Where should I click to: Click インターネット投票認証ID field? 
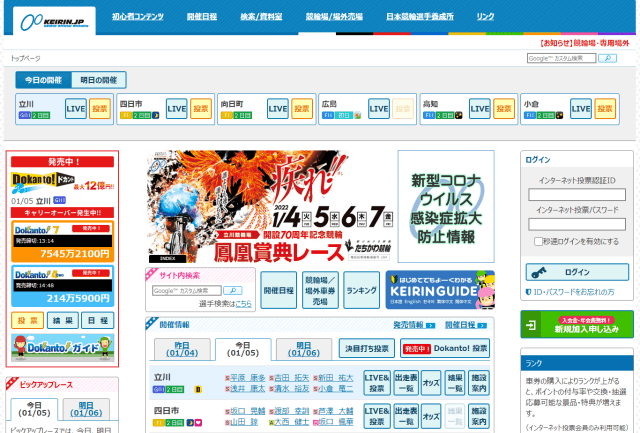tap(577, 195)
